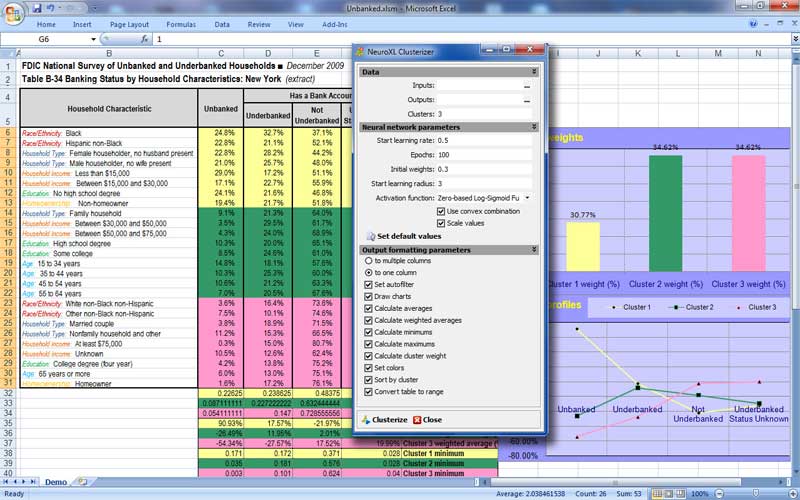Minimize the NeuroXL Clusterizer dialog
Viewport: 800px width, 500px height.
point(490,49)
